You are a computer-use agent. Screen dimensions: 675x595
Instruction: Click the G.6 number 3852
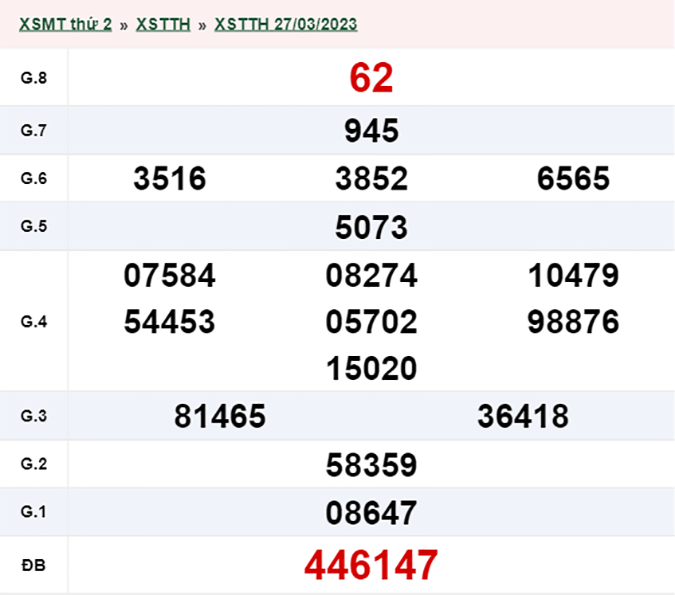coord(371,179)
